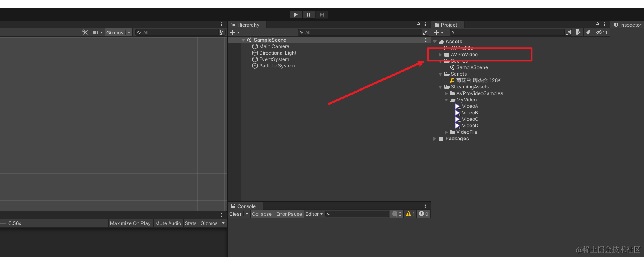Lock the Project panel
Viewport: 644px width, 257px height.
(598, 24)
